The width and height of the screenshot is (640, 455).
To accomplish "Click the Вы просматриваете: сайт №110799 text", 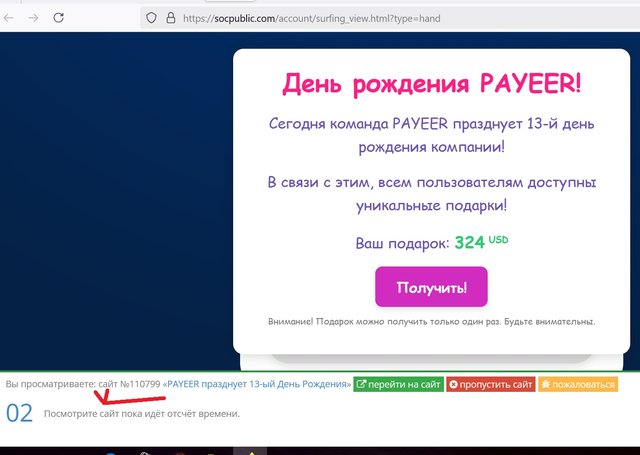I will tap(83, 384).
